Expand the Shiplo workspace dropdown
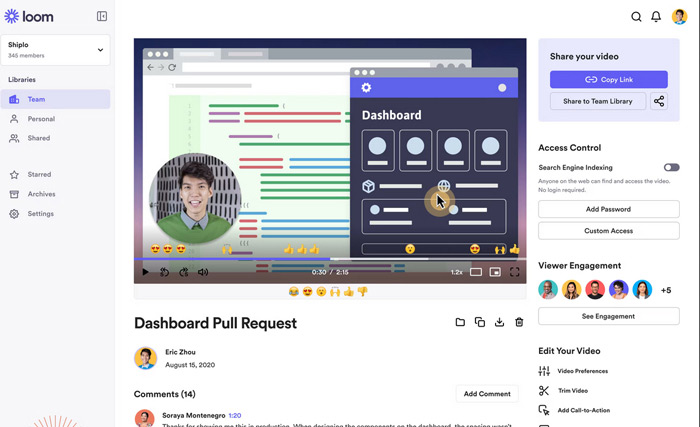Screen dimensions: 700x427 (x=100, y=50)
